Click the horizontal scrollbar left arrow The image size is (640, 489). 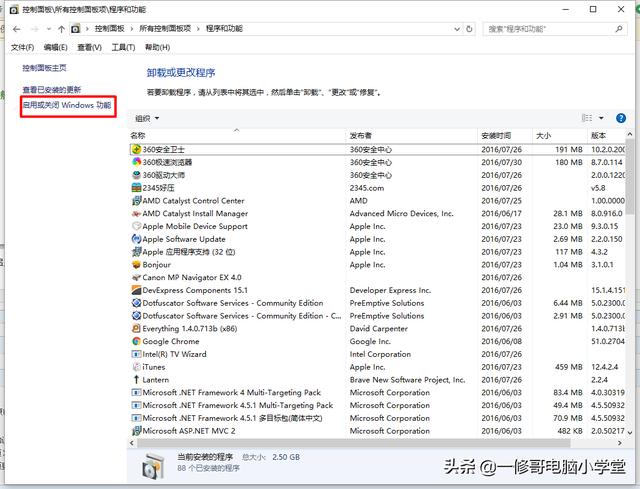pyautogui.click(x=132, y=443)
